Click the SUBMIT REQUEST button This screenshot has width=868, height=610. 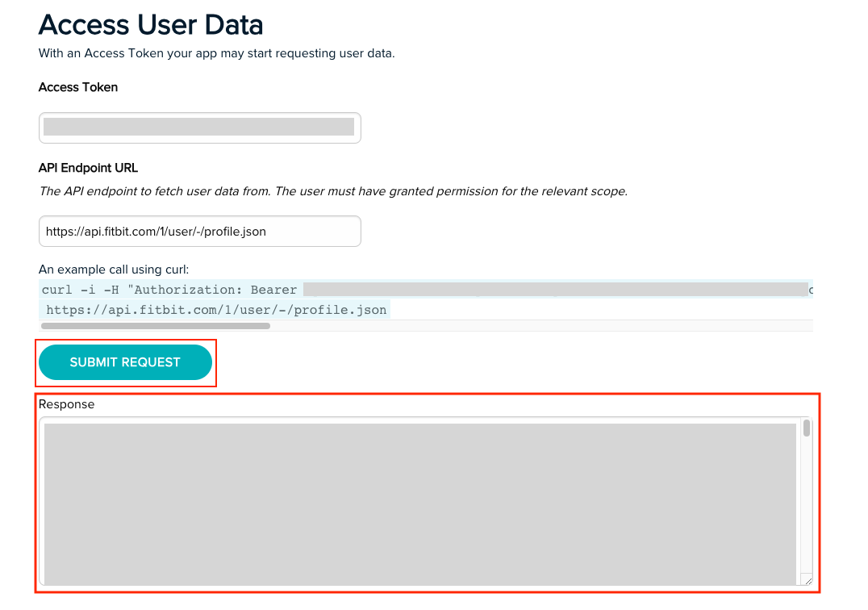click(x=125, y=362)
